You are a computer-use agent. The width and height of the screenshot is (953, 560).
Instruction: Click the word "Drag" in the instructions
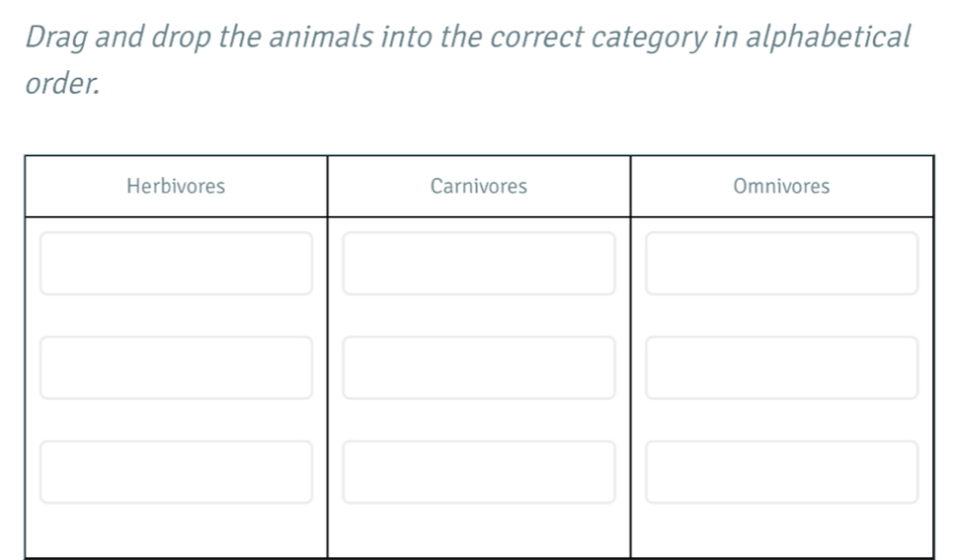56,38
